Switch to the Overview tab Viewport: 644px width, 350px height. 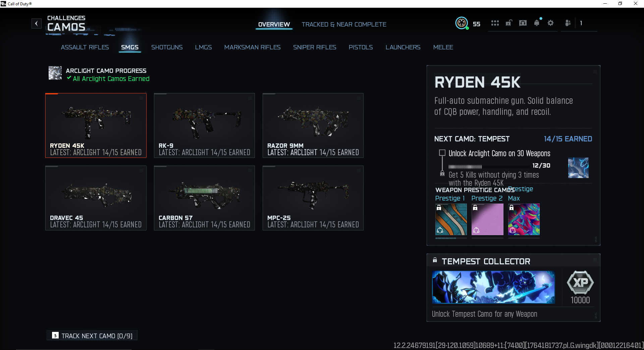(x=274, y=24)
